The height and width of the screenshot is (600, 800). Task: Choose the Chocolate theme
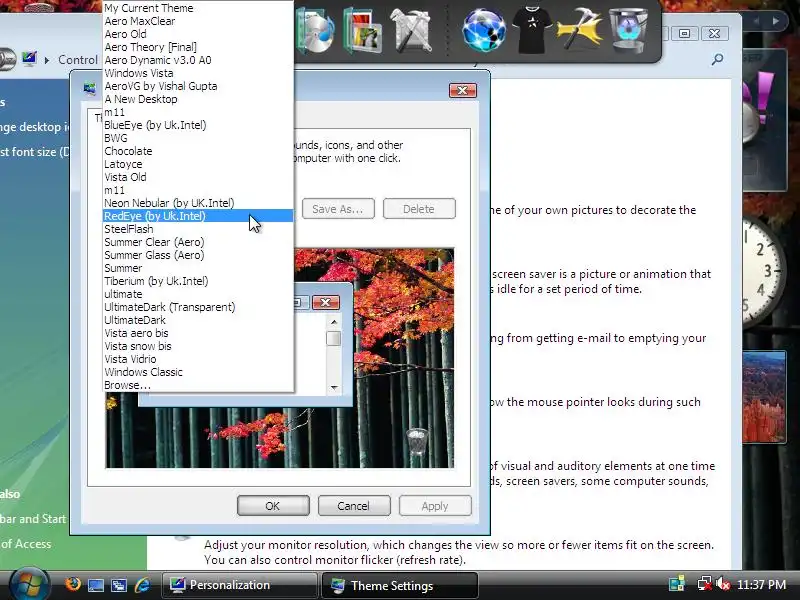198,152
